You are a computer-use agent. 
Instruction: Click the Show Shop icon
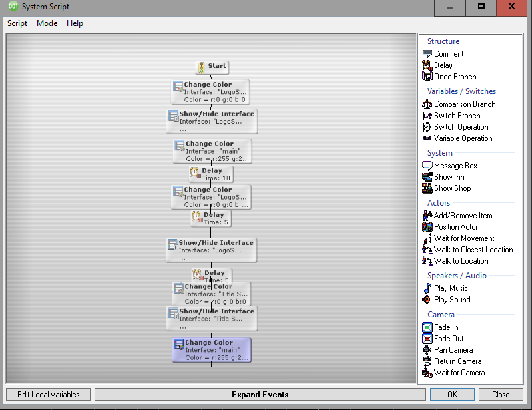[427, 188]
